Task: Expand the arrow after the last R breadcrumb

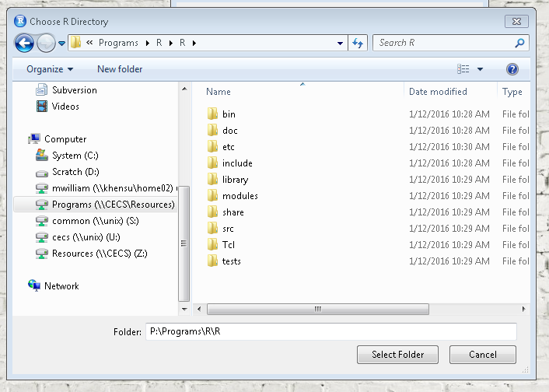Action: pos(194,43)
